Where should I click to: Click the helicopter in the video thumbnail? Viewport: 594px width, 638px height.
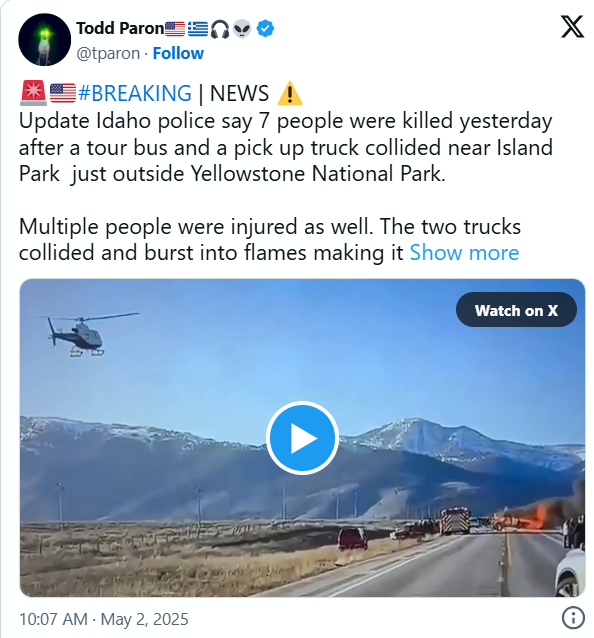(x=83, y=334)
